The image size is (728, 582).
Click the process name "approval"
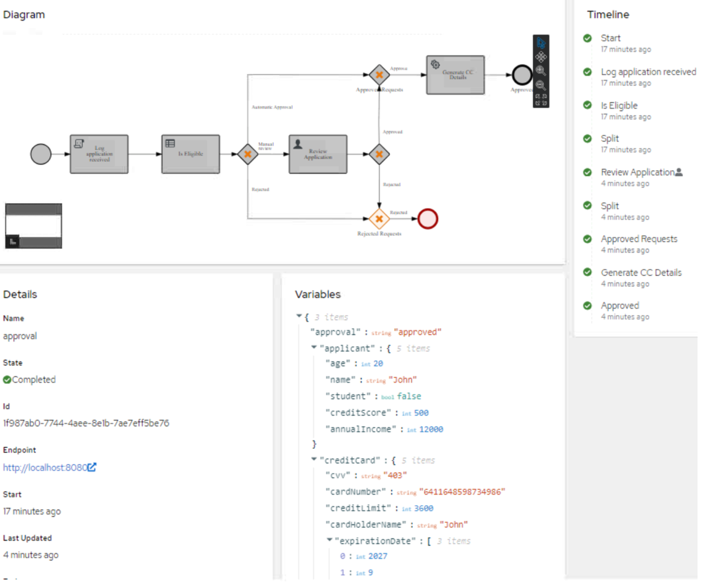click(19, 336)
